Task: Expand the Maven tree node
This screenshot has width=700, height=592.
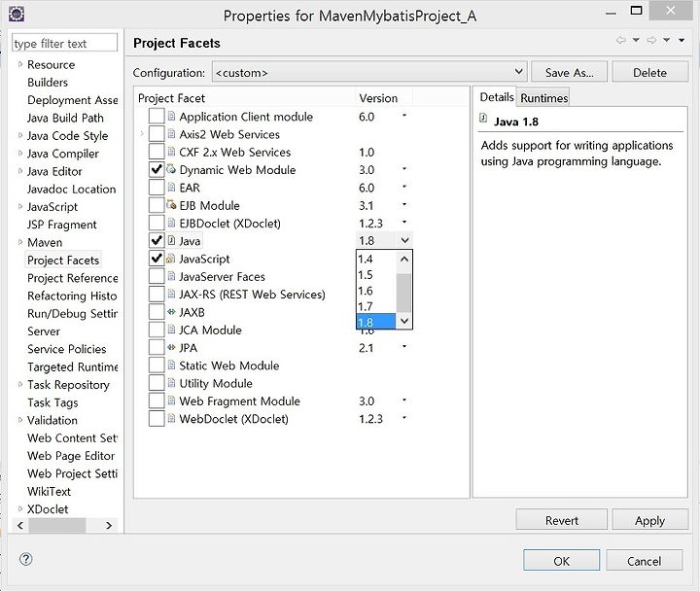Action: 20,242
